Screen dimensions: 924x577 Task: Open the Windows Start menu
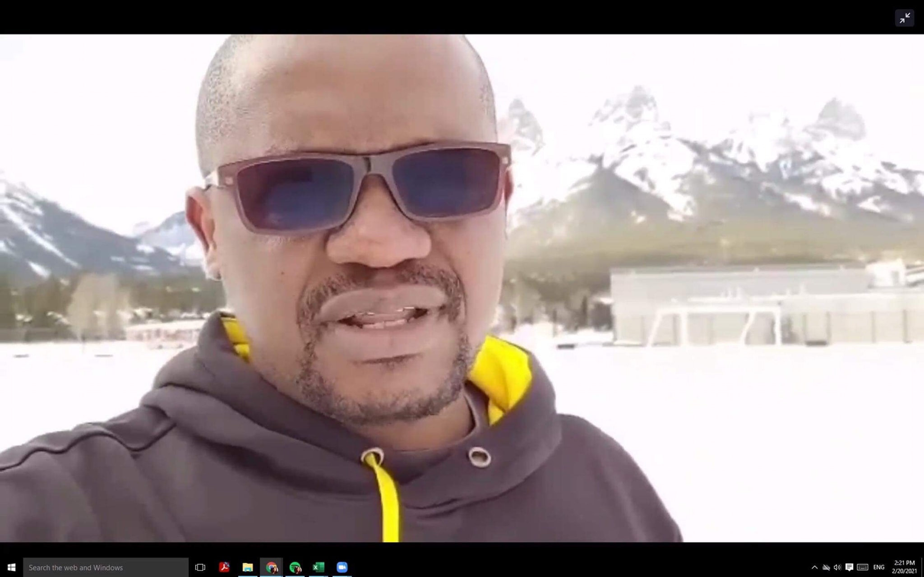12,567
